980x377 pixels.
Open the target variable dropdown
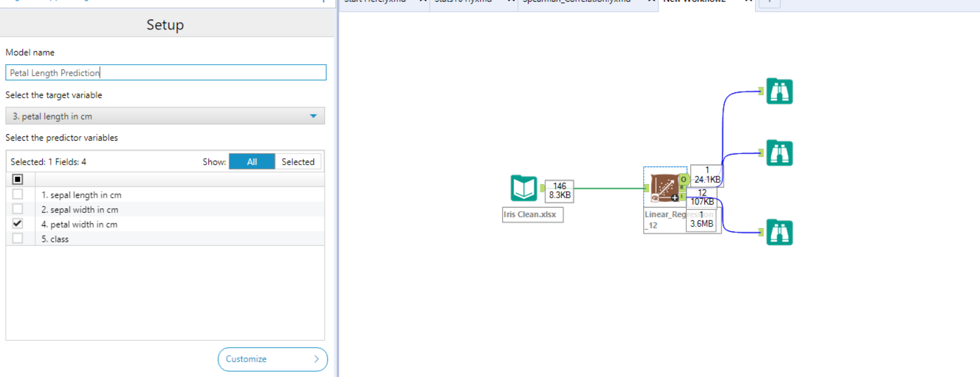[165, 116]
